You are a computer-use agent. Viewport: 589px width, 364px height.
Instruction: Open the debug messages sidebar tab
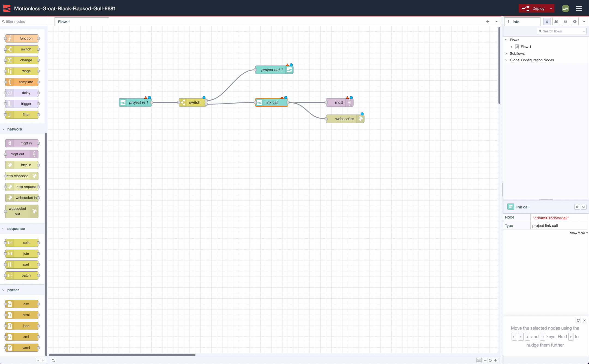click(566, 22)
